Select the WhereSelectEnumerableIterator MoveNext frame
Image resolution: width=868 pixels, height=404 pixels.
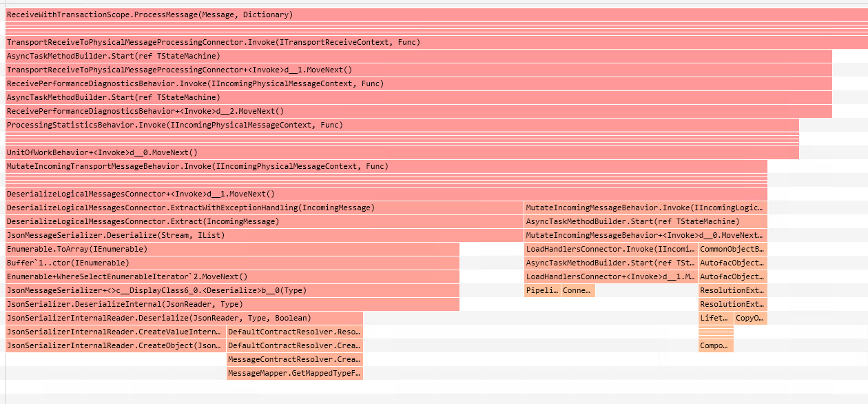click(x=232, y=276)
